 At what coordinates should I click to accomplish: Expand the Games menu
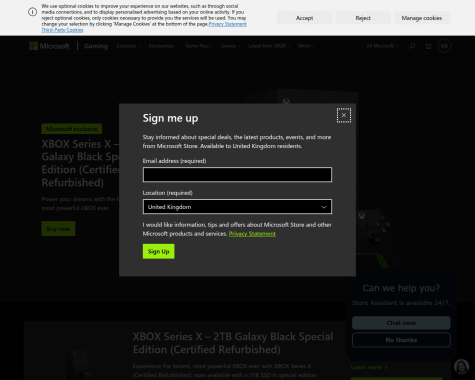(x=231, y=46)
